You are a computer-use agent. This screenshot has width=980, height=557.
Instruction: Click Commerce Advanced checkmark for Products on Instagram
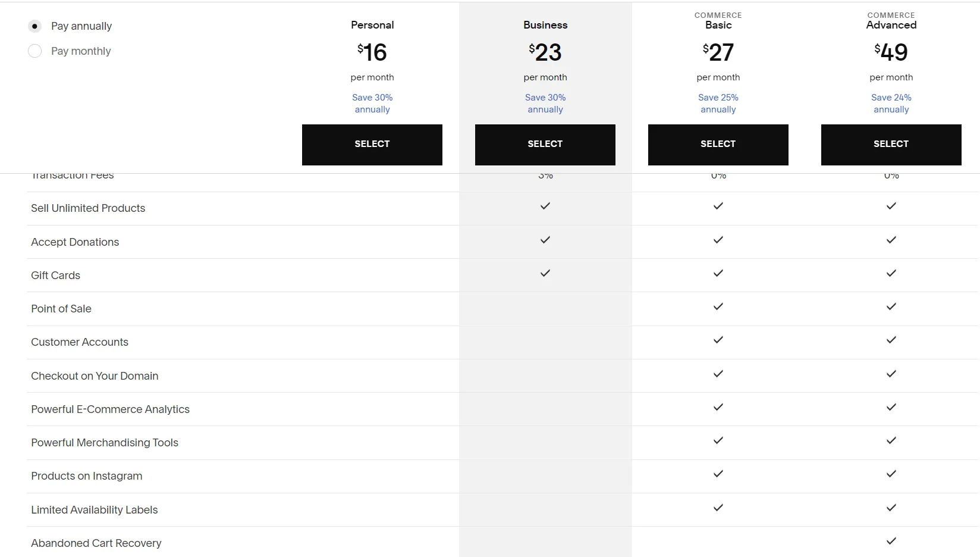click(x=891, y=474)
